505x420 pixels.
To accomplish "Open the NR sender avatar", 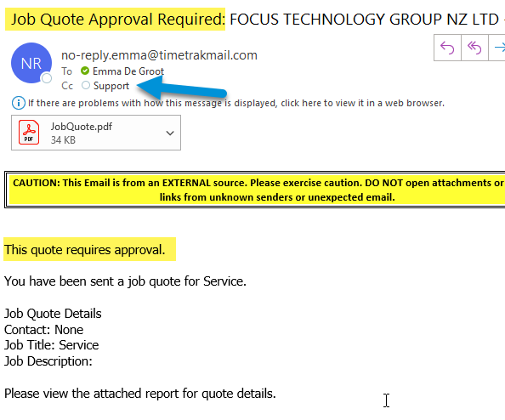I will coord(31,63).
